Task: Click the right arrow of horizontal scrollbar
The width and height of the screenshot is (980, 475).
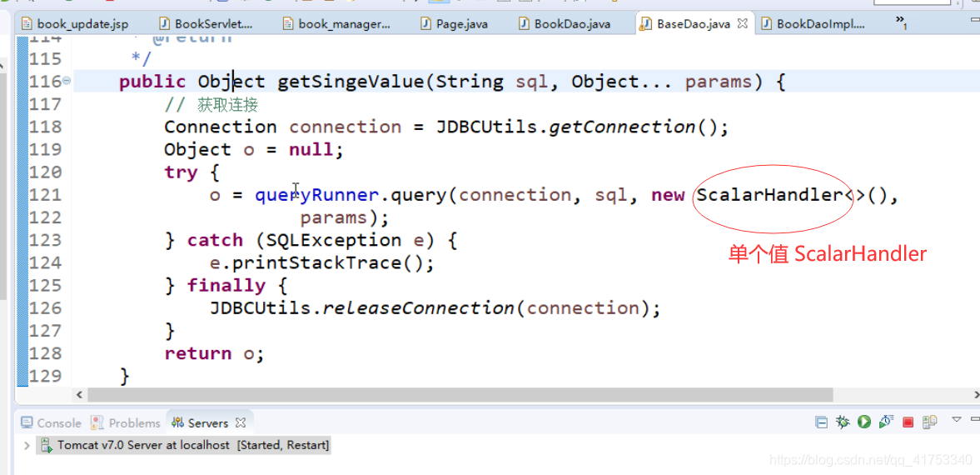Action: pos(976,395)
